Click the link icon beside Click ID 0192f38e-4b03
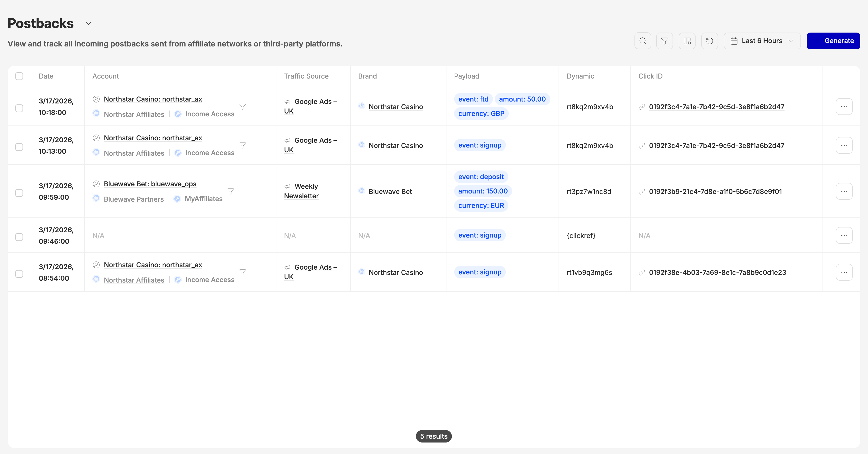Viewport: 868px width, 454px height. (642, 272)
